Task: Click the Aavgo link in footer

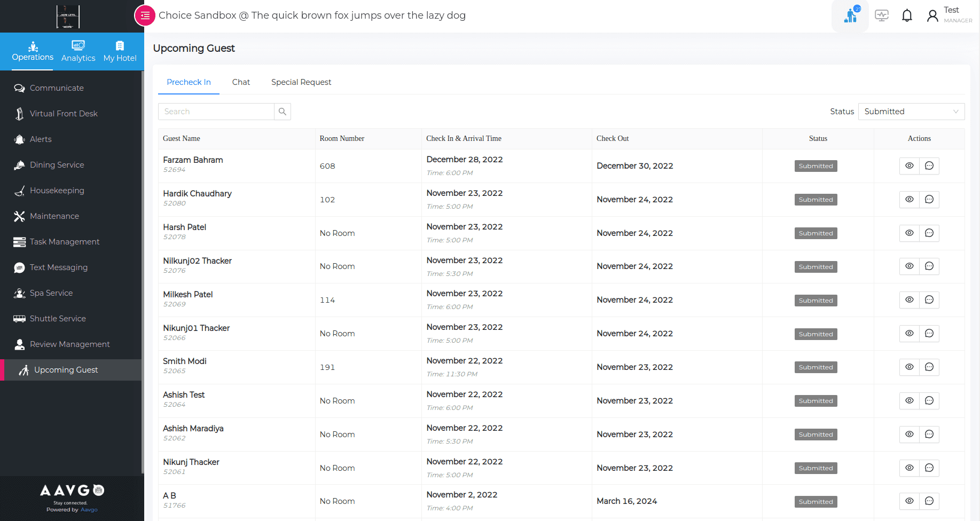Action: pyautogui.click(x=89, y=510)
